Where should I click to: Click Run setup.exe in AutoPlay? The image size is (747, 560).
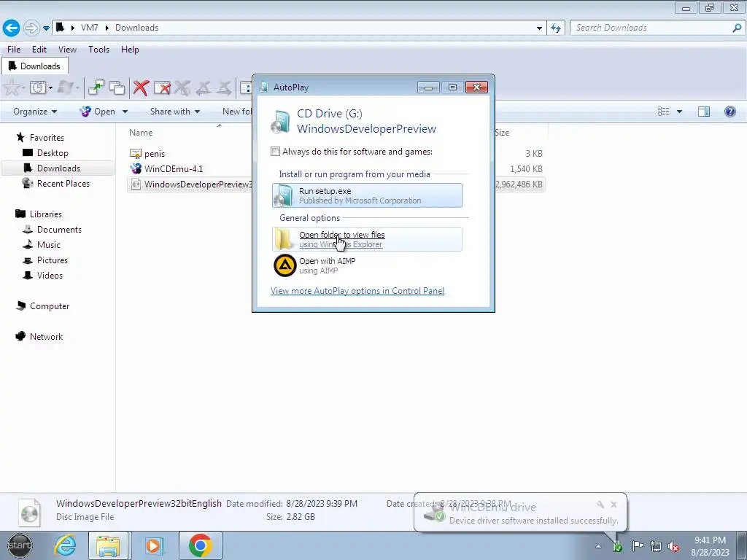point(367,195)
